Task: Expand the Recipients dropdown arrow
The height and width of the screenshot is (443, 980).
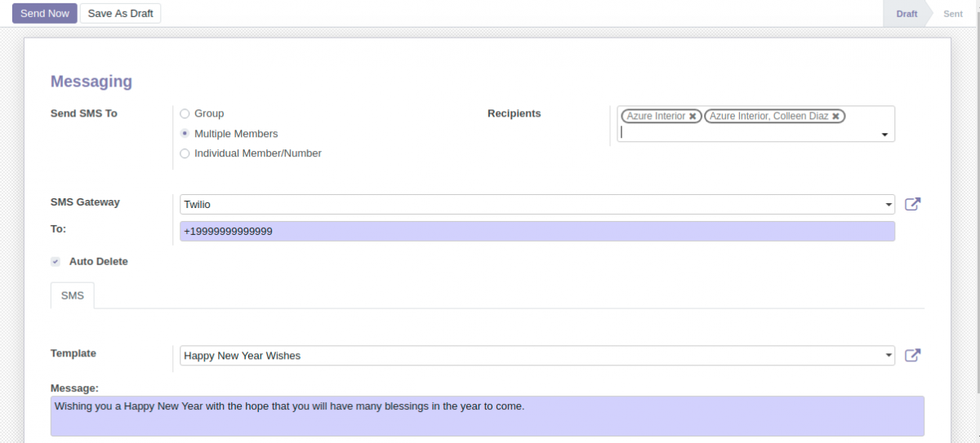Action: pyautogui.click(x=884, y=135)
